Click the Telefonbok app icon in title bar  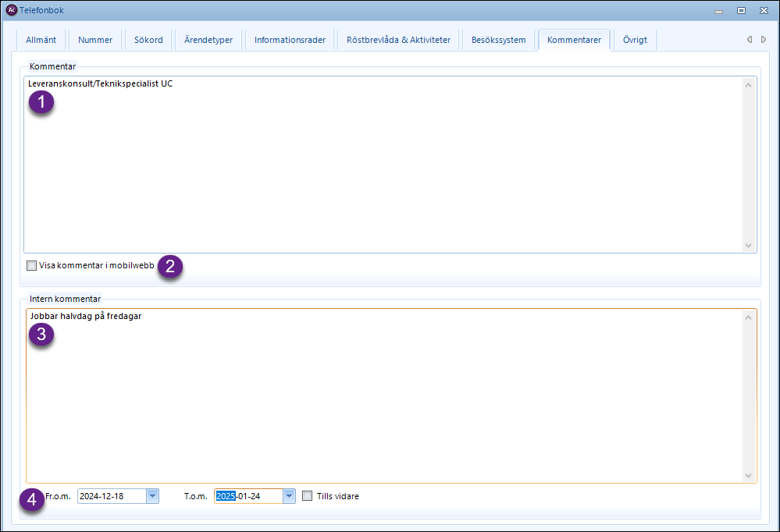coord(12,10)
